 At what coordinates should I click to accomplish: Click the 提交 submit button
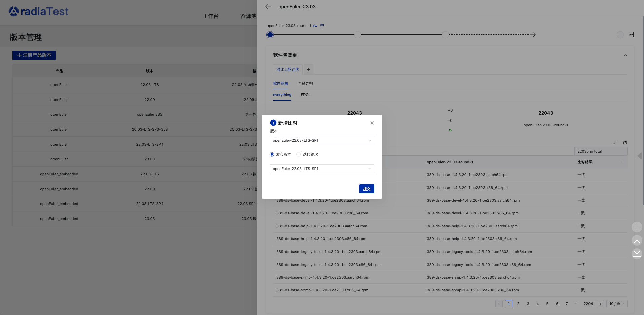[x=366, y=189]
